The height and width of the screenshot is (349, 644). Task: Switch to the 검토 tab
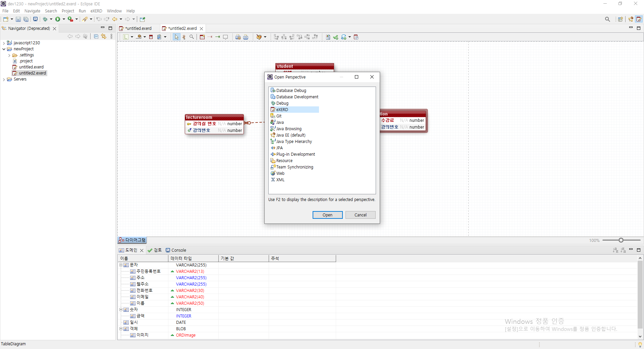coord(155,250)
